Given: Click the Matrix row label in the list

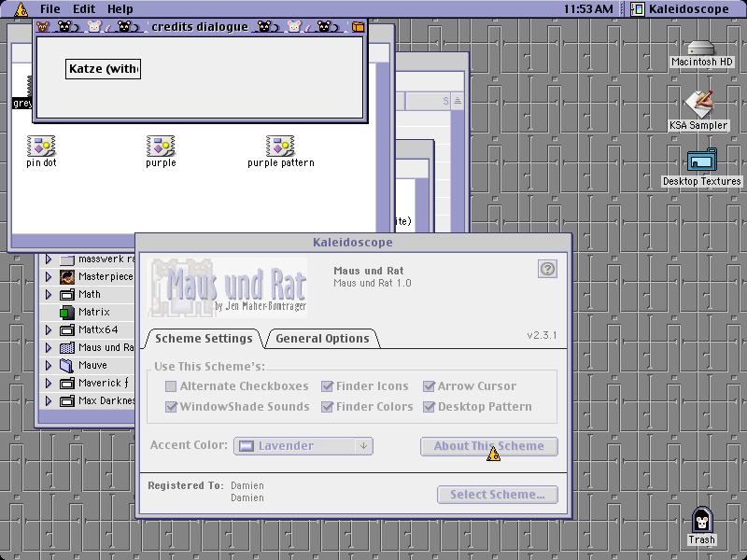Looking at the screenshot, I should pyautogui.click(x=94, y=313).
